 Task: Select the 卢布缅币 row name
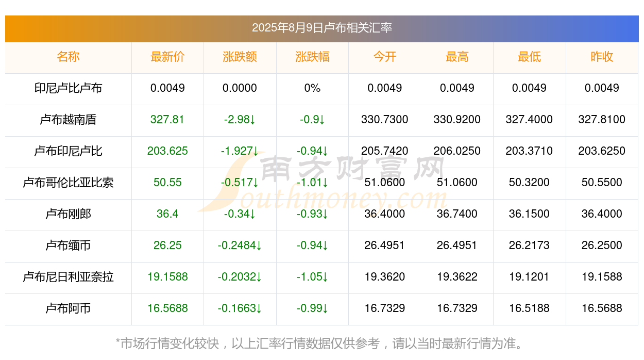[x=69, y=246]
